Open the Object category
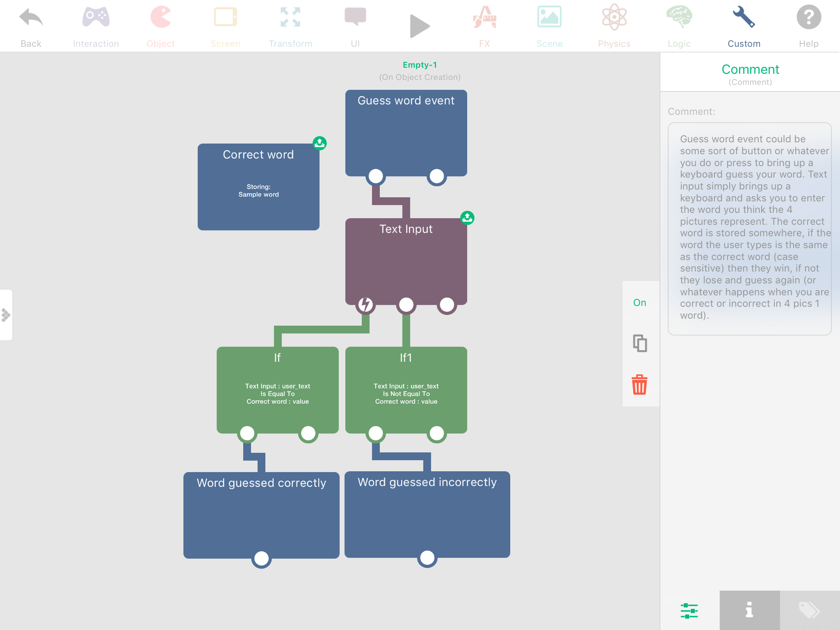The width and height of the screenshot is (840, 630). (160, 18)
